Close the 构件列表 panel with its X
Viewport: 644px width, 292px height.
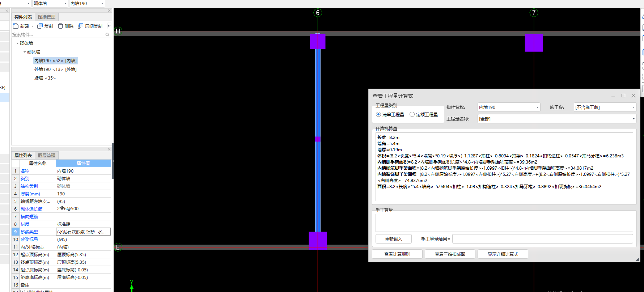(x=109, y=11)
